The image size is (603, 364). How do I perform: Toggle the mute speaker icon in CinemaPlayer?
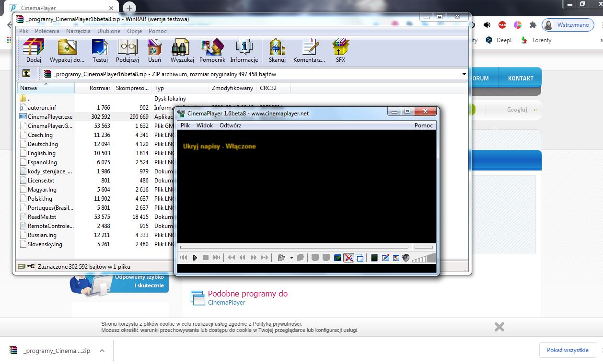click(406, 258)
